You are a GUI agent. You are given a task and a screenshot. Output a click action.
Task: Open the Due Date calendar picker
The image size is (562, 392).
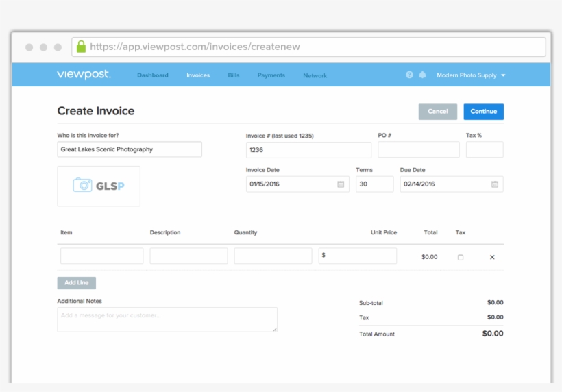(495, 184)
